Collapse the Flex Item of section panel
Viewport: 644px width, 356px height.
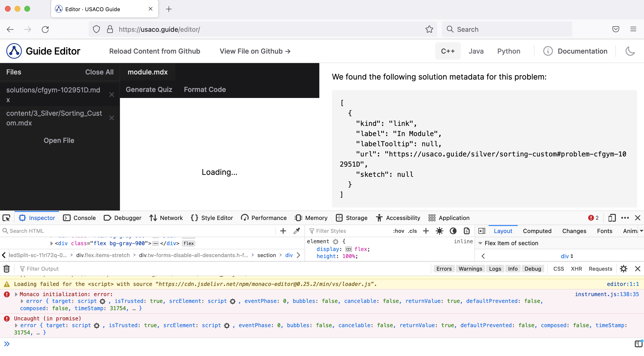pos(480,243)
